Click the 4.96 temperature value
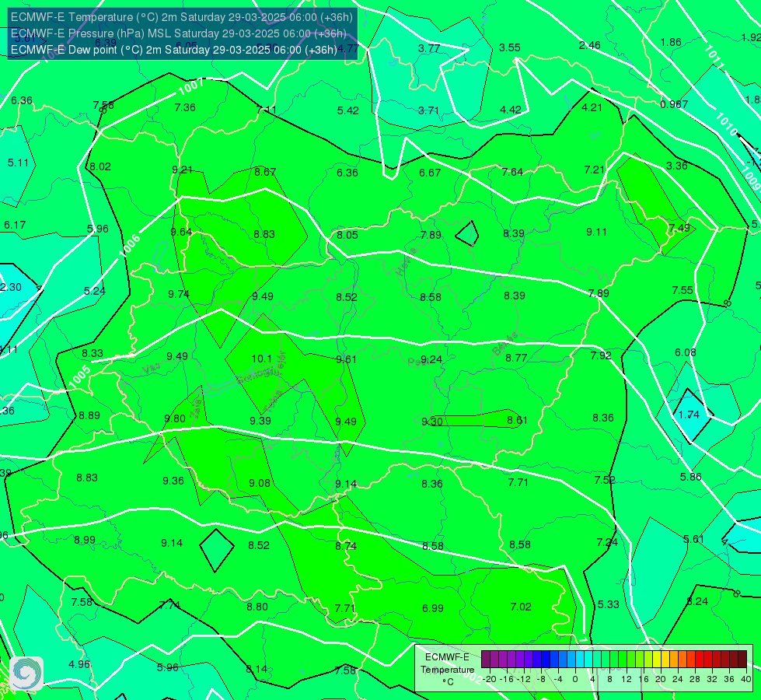The height and width of the screenshot is (700, 761). (79, 664)
